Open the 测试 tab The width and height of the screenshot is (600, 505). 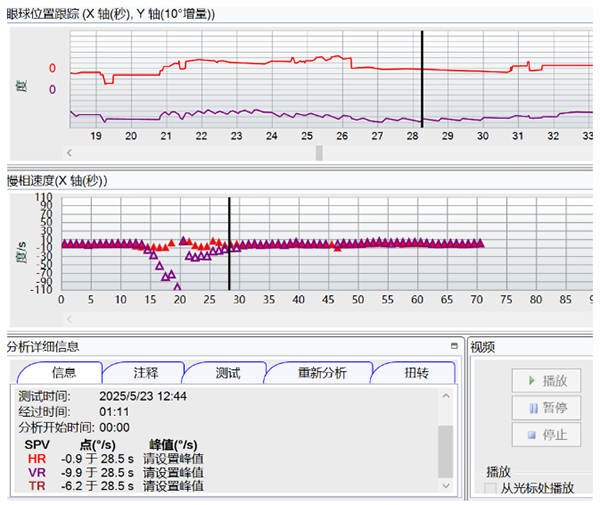click(228, 373)
